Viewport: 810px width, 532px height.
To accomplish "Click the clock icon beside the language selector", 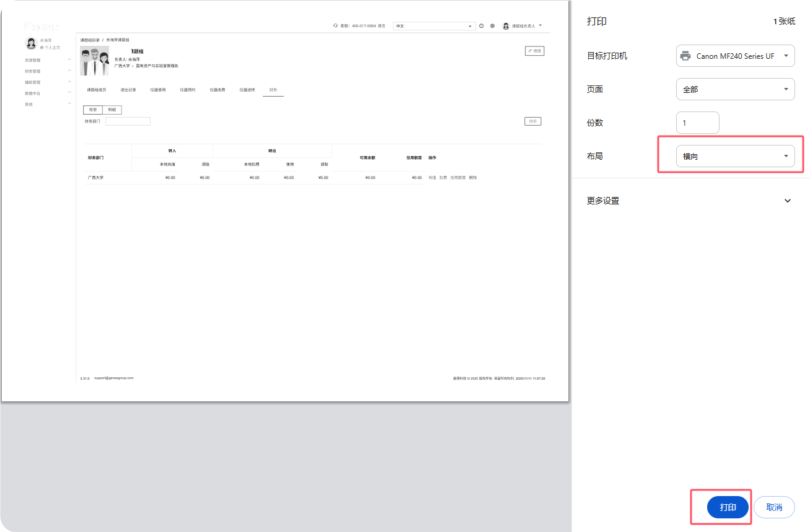I will 483,26.
